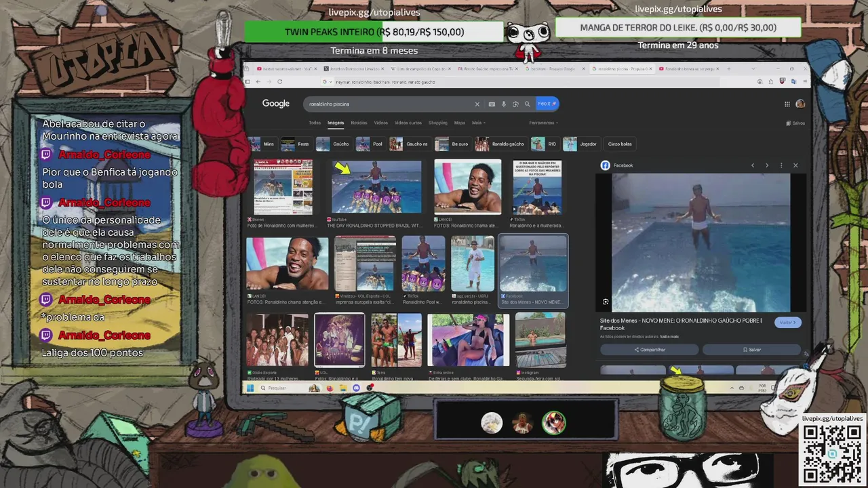
Task: Switch to the Mapa search tab
Action: [x=460, y=123]
